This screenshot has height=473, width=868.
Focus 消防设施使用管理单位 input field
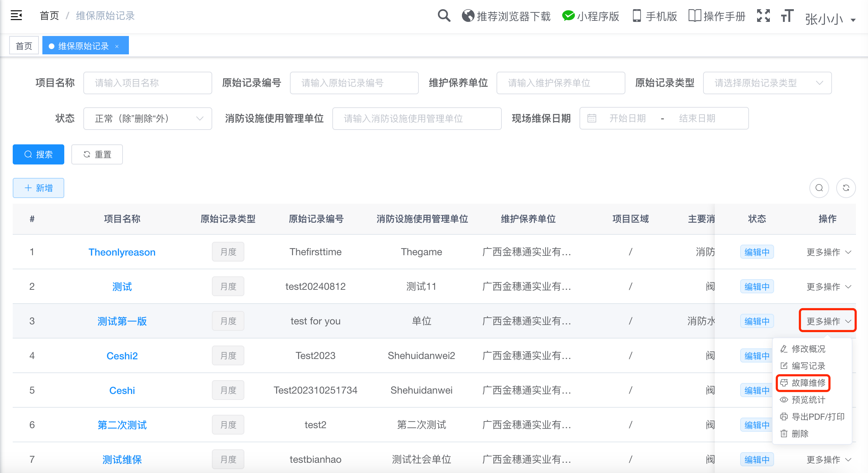pos(417,119)
